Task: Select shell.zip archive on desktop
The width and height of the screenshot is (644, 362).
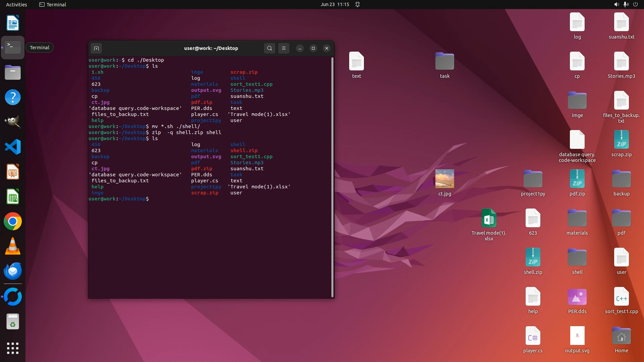Action: (533, 257)
